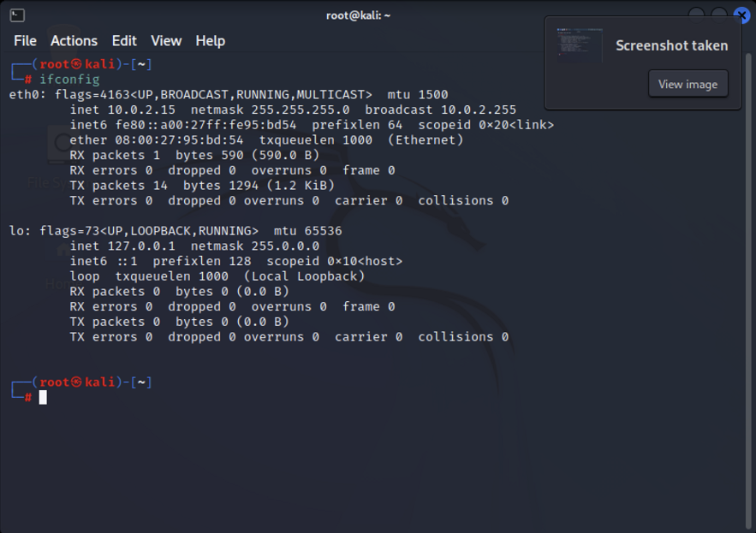Open the Help menu
Screen dimensions: 756x533
coord(210,40)
